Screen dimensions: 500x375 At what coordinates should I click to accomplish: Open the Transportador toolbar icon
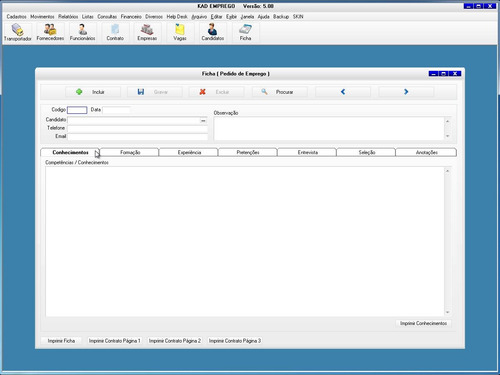[x=18, y=32]
